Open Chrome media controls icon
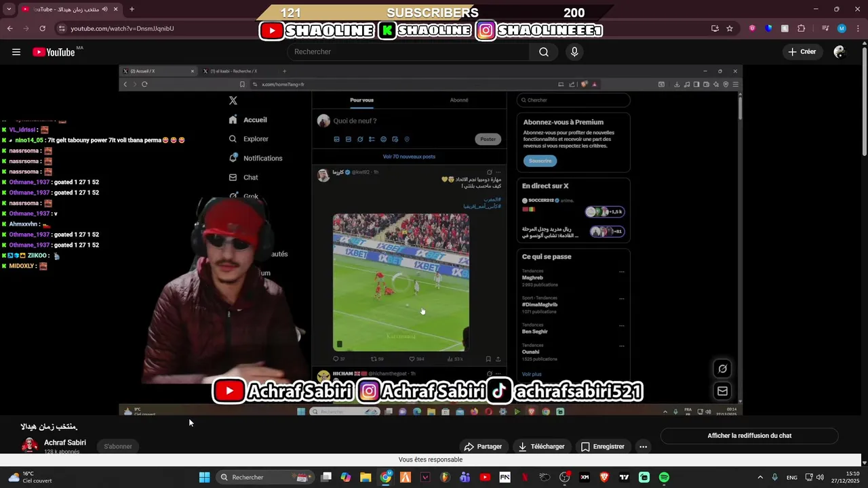Screen dimensions: 868x488 [825, 28]
